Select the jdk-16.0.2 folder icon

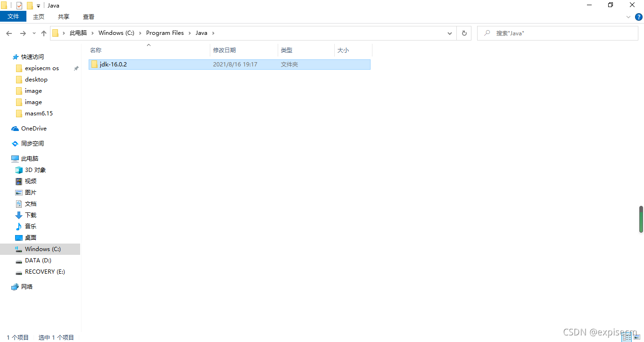point(94,65)
